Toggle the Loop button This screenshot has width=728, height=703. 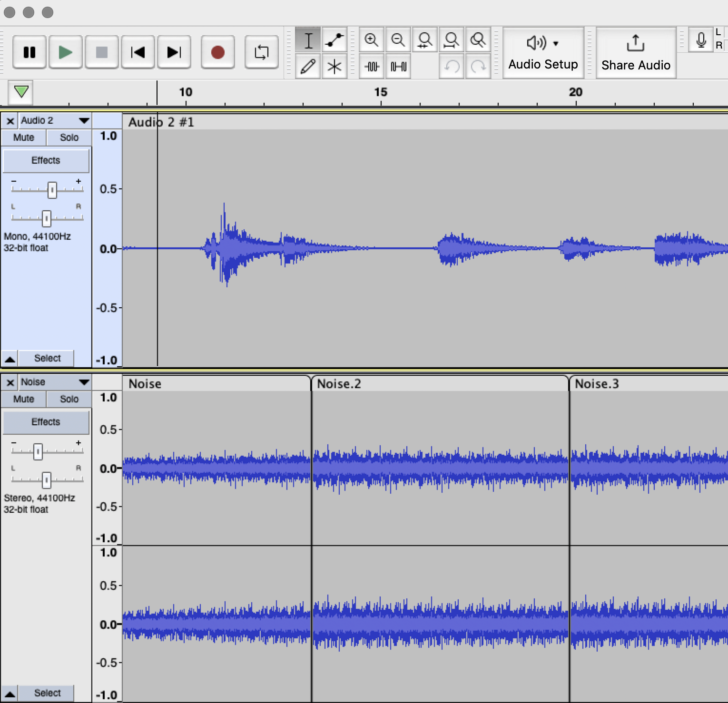[x=262, y=52]
